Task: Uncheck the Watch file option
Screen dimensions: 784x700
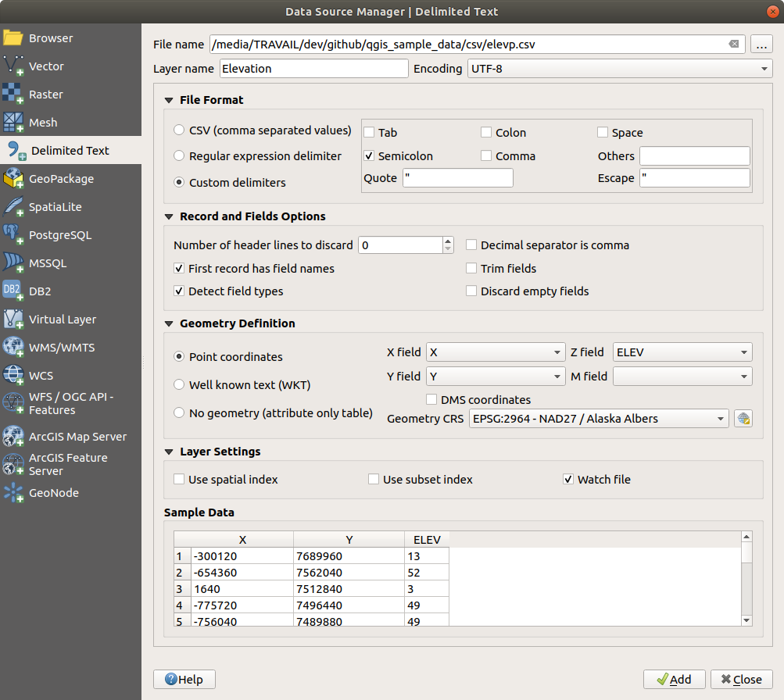Action: coord(568,480)
